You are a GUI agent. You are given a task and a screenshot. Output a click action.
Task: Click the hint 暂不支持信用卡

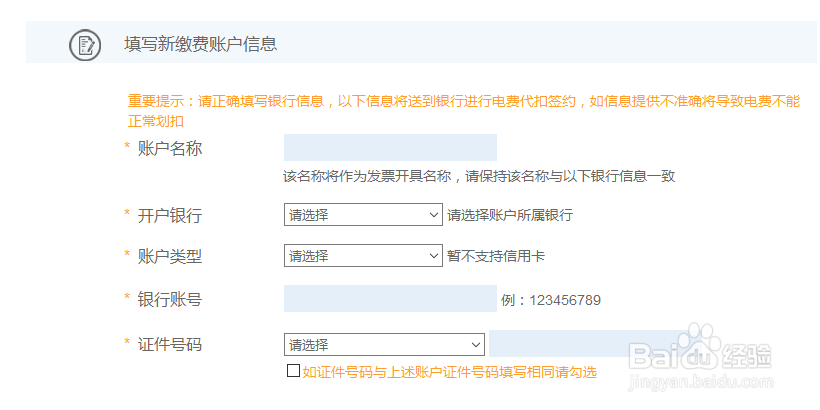496,256
